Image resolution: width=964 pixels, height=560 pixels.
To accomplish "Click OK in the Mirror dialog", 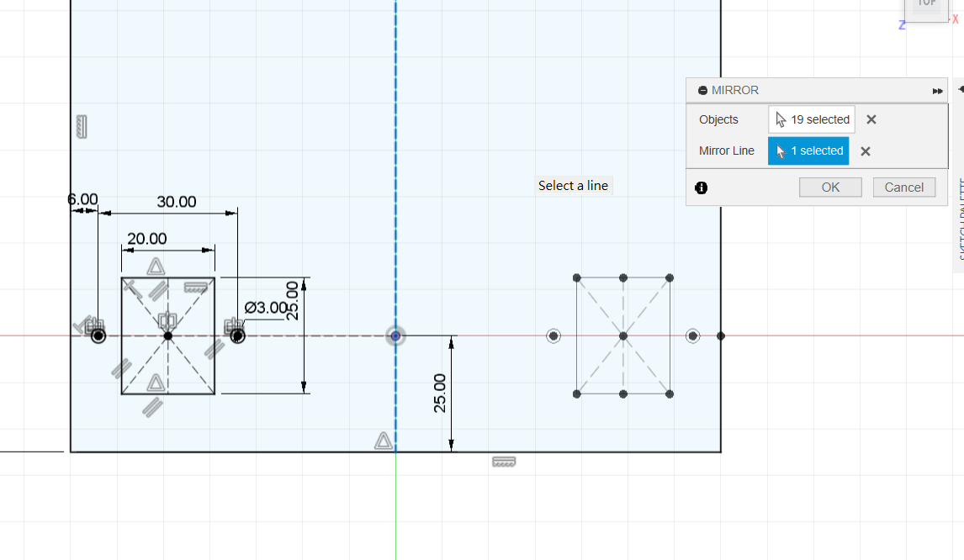I will point(829,188).
